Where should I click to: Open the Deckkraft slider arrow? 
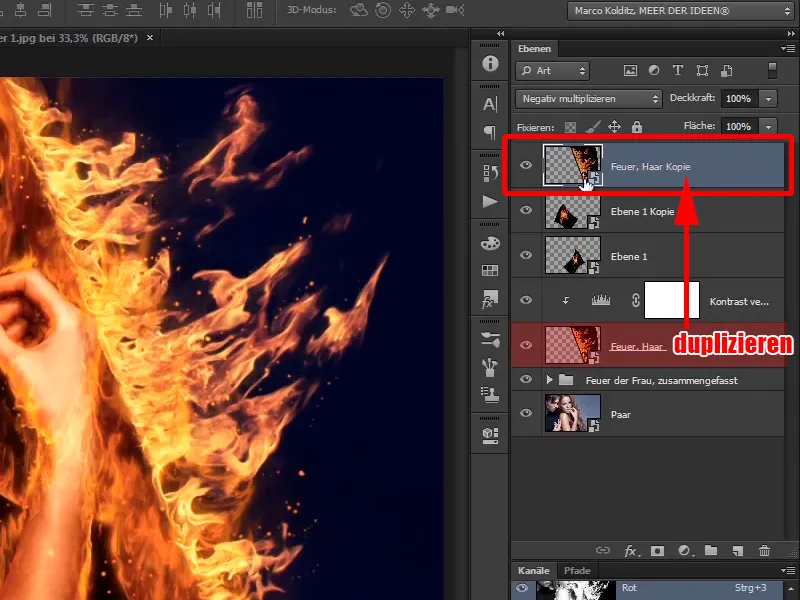[x=768, y=99]
